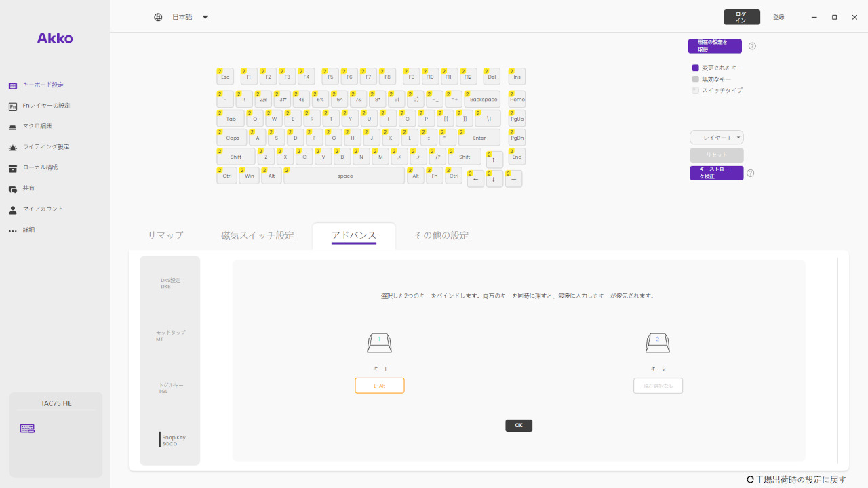
Task: Switch to the リマップ tab
Action: tap(165, 235)
